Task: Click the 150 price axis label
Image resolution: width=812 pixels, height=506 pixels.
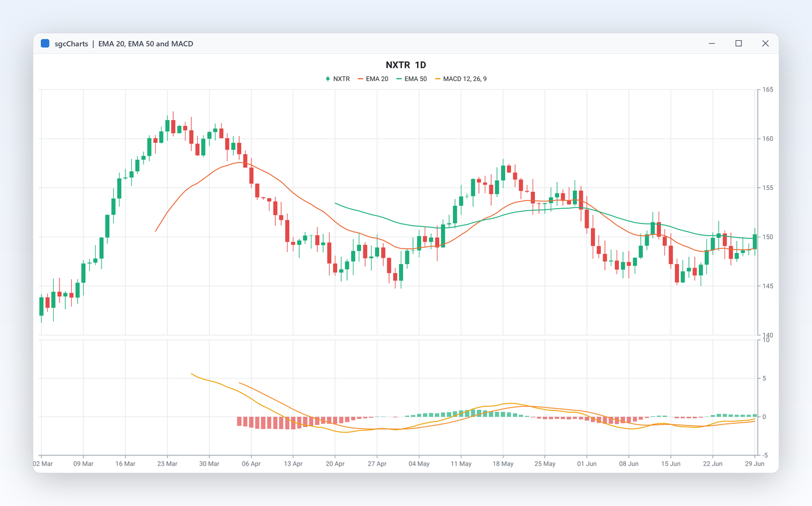Action: tap(767, 237)
